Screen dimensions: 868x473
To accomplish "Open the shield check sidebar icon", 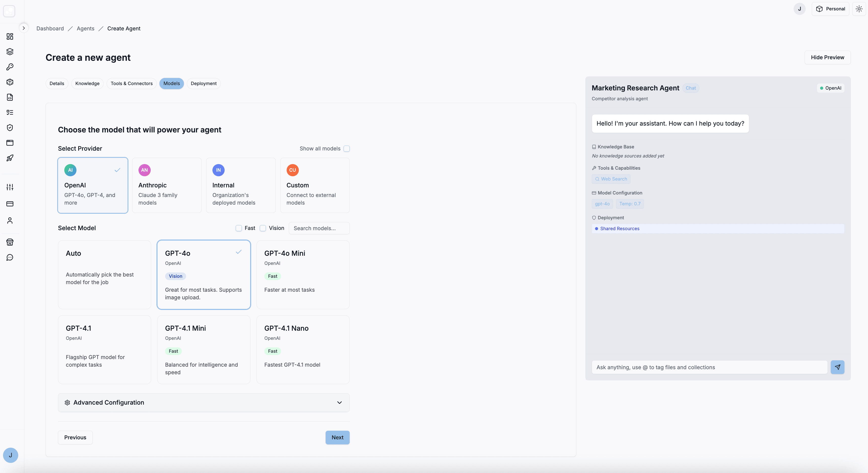I will pyautogui.click(x=10, y=128).
